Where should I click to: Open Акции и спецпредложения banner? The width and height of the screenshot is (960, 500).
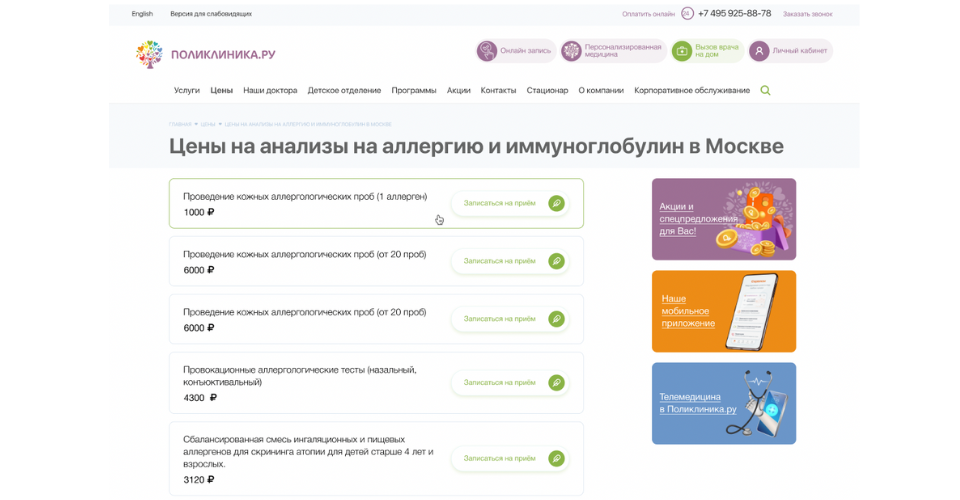724,219
